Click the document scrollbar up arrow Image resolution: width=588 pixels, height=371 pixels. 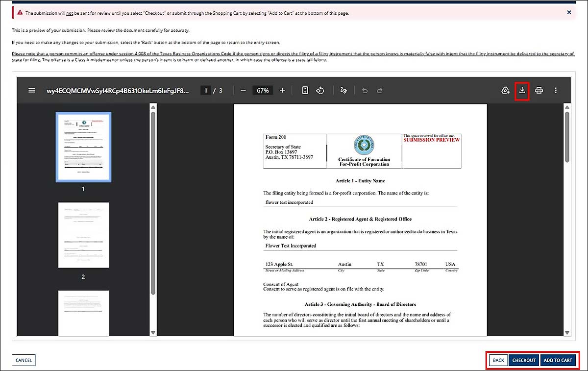click(567, 107)
